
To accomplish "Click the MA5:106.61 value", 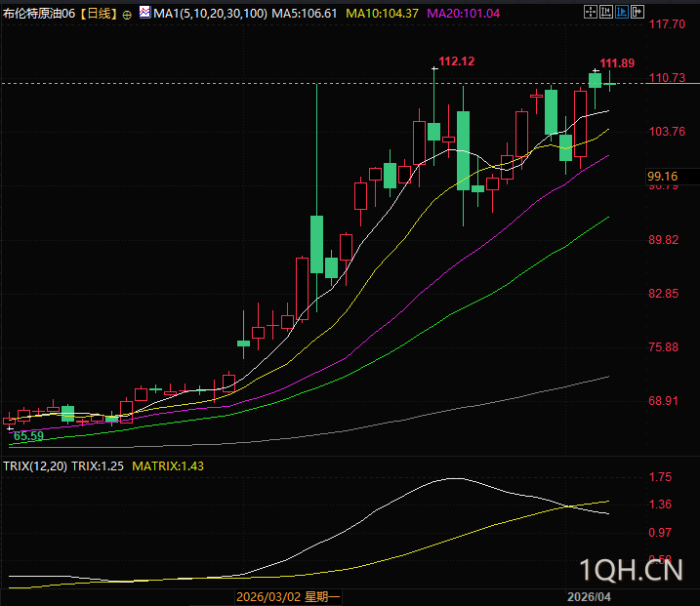I will (305, 14).
